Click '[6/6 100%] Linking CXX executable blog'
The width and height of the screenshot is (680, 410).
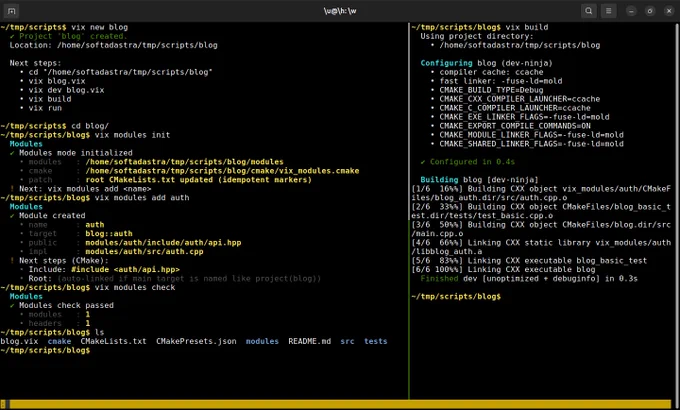coord(503,269)
